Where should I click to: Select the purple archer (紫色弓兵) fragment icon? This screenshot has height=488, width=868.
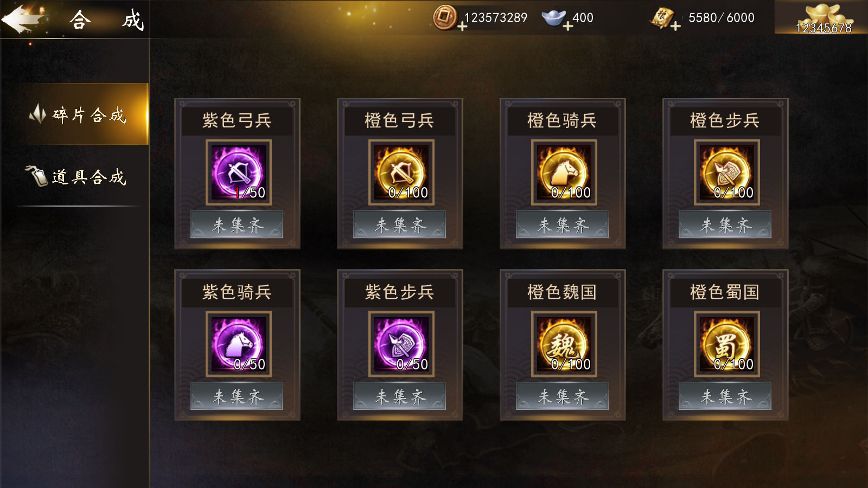(x=238, y=172)
